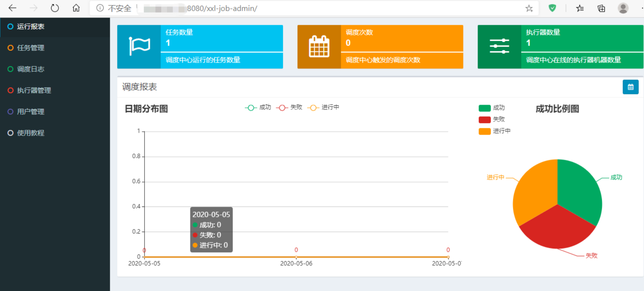Click the red circle icon beside 执行器管理
Viewport: 644px width, 291px height.
point(10,90)
